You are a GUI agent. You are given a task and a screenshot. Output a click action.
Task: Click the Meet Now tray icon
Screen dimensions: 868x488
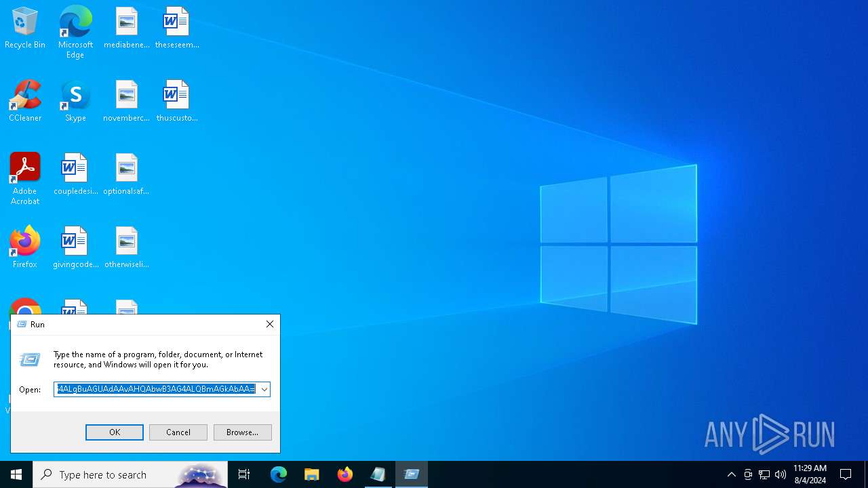[x=748, y=474]
